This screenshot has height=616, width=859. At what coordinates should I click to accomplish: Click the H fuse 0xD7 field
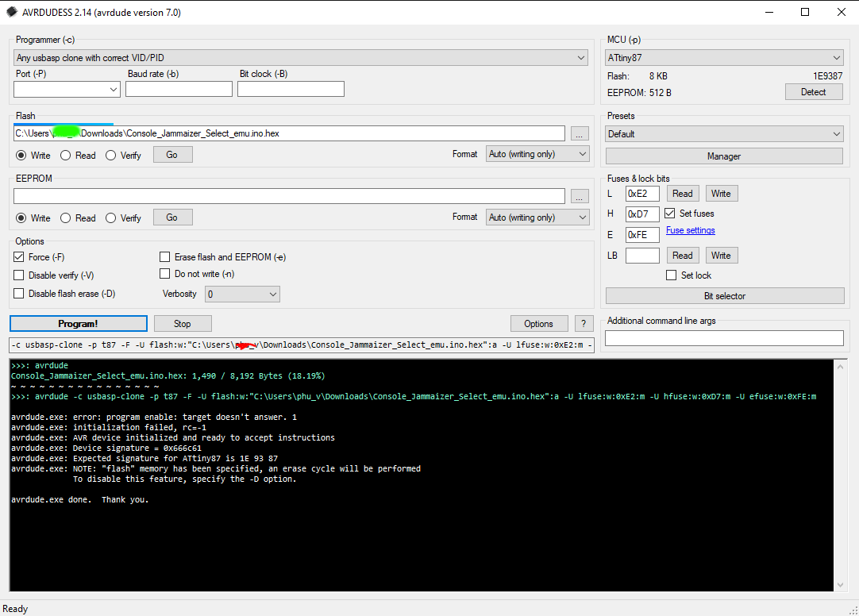point(642,214)
